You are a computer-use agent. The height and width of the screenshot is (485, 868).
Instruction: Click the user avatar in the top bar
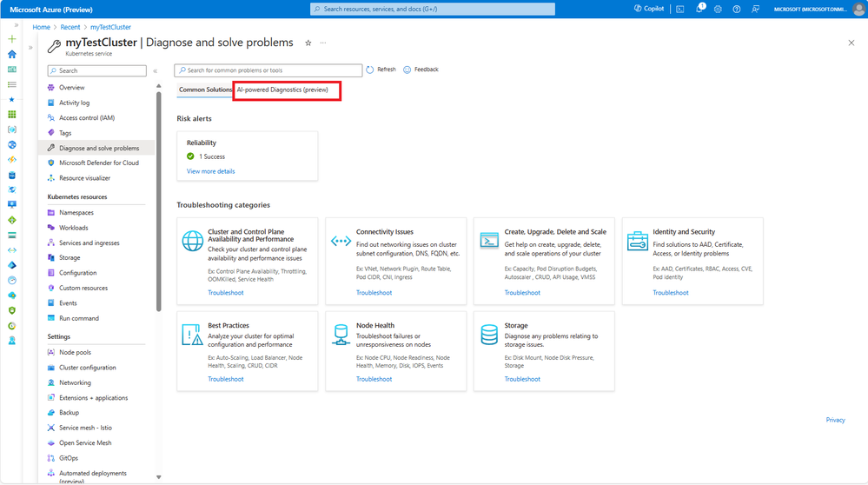tap(859, 9)
